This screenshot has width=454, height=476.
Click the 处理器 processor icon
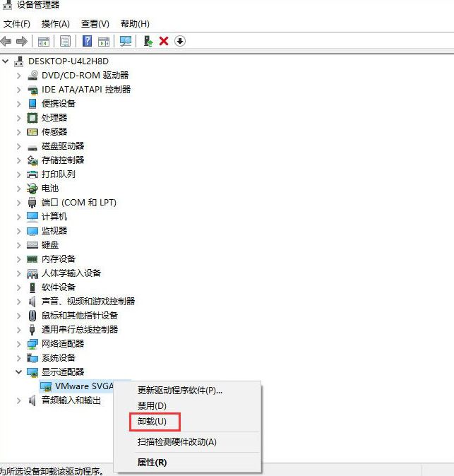[x=32, y=118]
